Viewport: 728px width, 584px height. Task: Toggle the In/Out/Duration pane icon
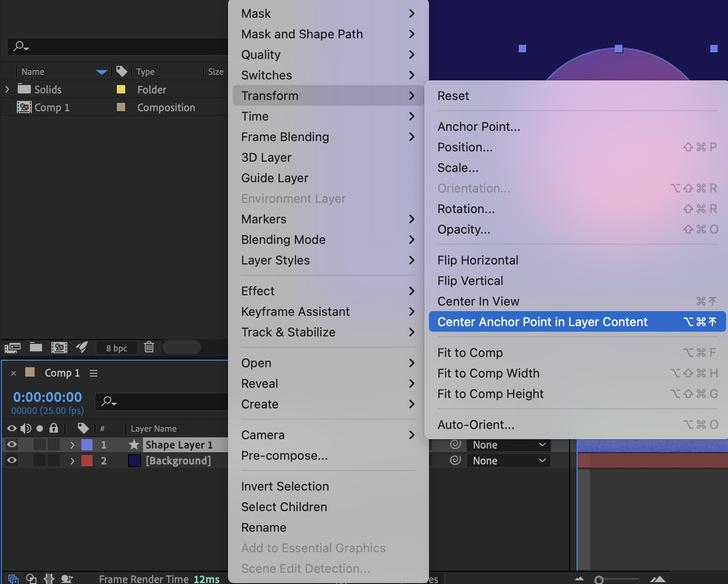pyautogui.click(x=49, y=579)
